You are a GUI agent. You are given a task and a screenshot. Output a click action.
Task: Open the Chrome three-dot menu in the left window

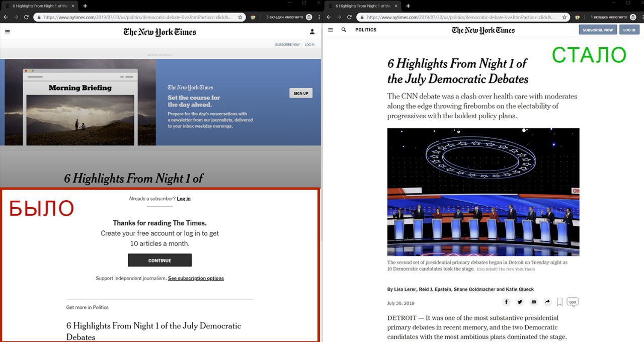[319, 17]
